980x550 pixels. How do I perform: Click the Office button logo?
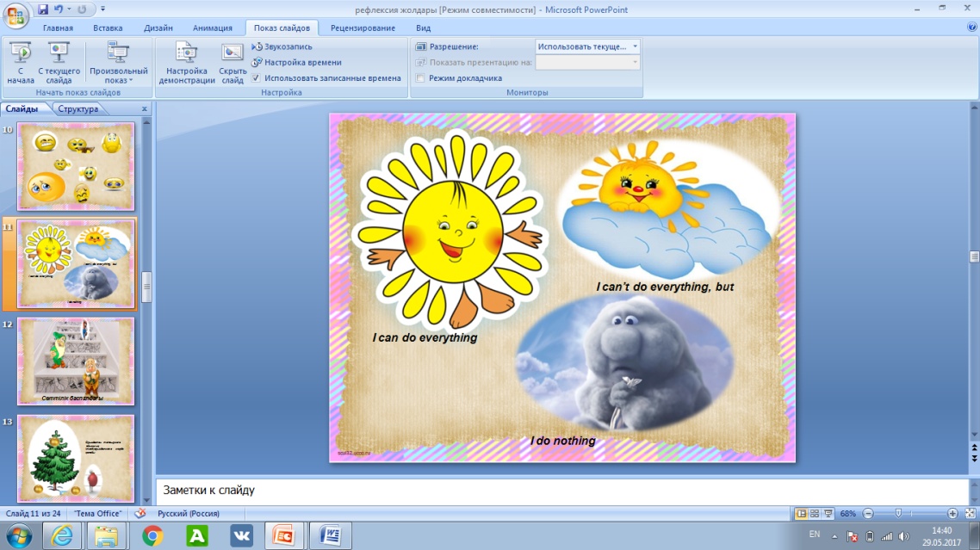point(15,15)
